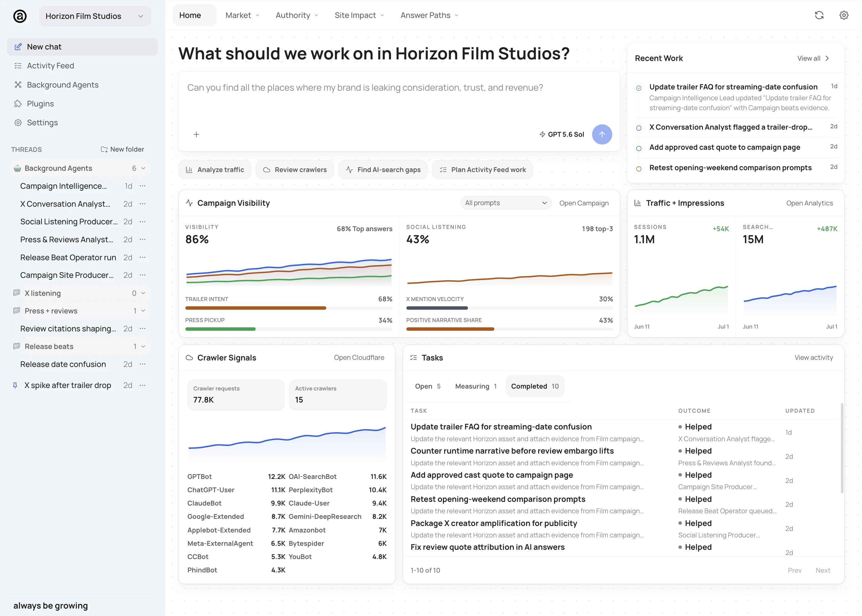Open Activity Feed in sidebar
862x616 pixels.
coord(82,66)
